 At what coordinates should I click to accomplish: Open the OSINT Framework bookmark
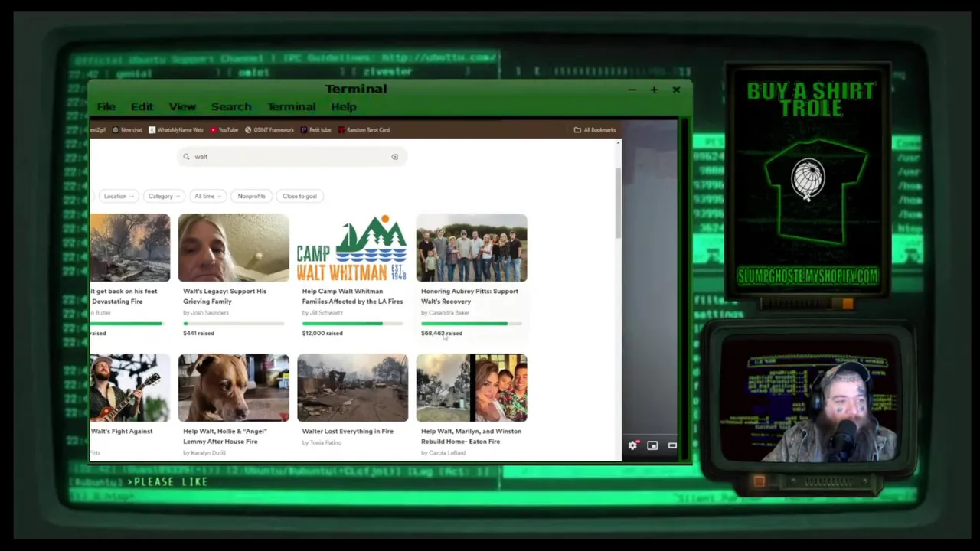269,130
